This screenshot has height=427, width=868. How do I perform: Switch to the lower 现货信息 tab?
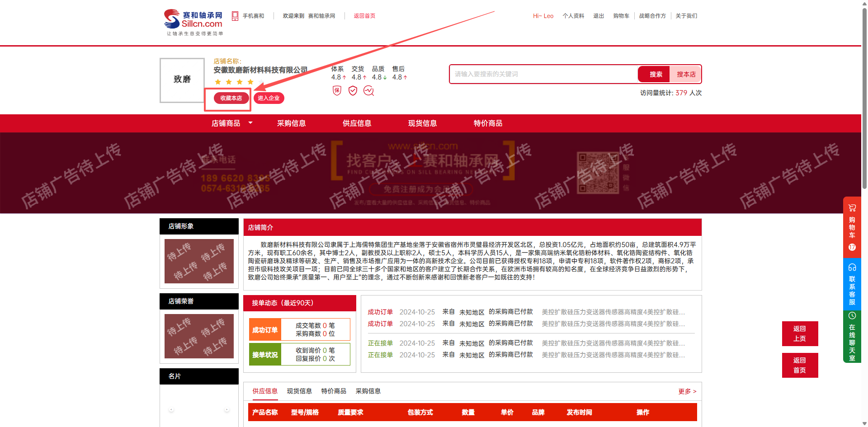299,391
